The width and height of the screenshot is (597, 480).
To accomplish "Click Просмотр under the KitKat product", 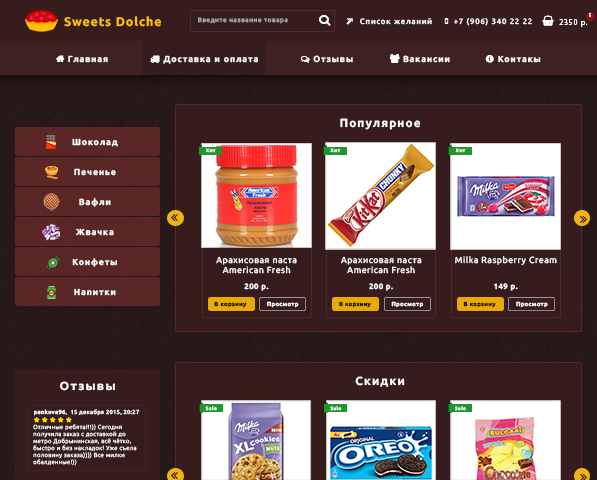I will 407,304.
